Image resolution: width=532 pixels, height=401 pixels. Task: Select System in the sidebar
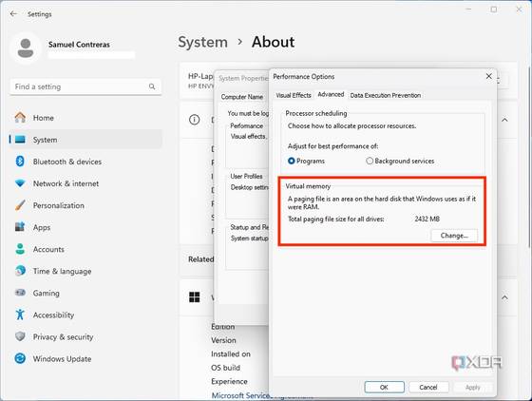pos(85,140)
